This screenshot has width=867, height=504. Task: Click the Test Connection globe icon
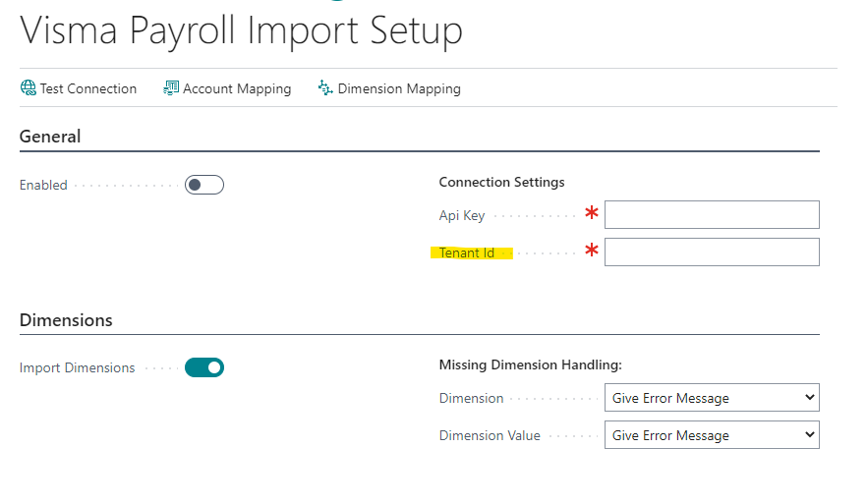pyautogui.click(x=29, y=87)
